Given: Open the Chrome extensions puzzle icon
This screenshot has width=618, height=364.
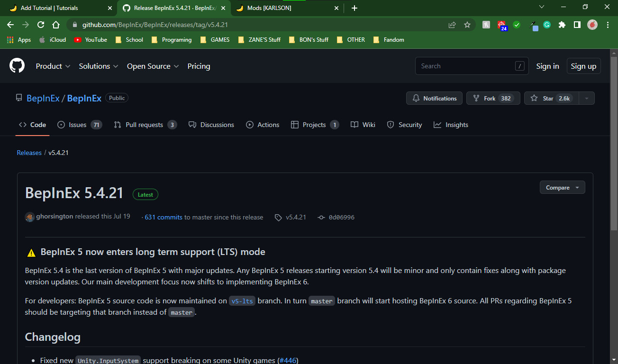Looking at the screenshot, I should point(562,25).
